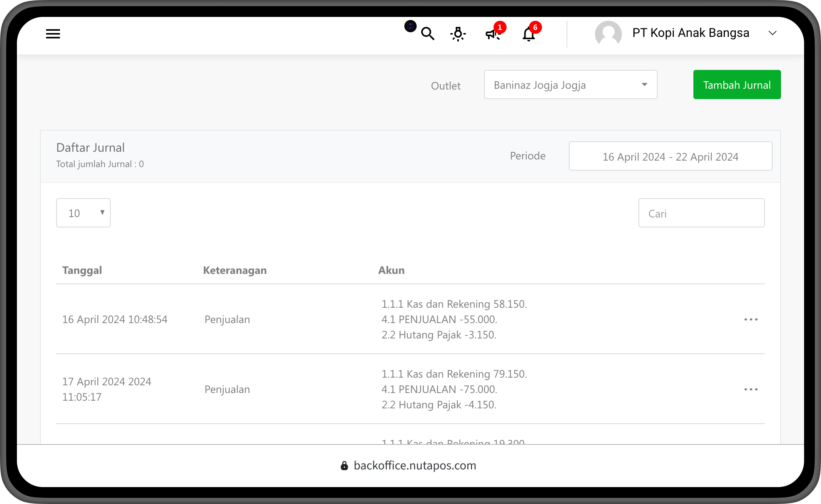
Task: Open the hamburger sidebar menu
Action: point(53,34)
